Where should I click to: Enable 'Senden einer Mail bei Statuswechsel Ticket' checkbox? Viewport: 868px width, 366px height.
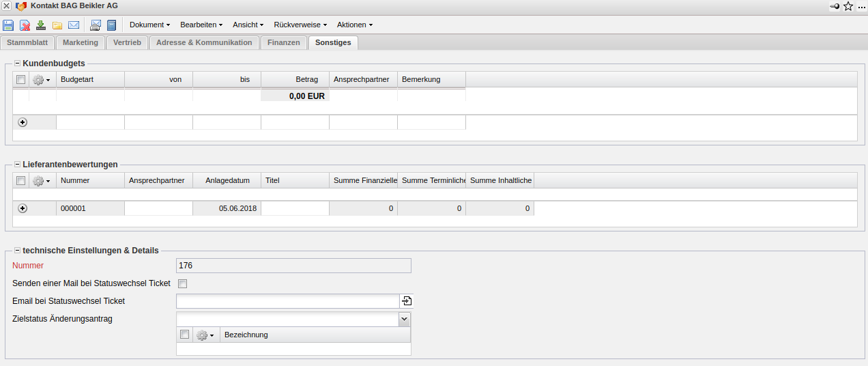point(182,283)
